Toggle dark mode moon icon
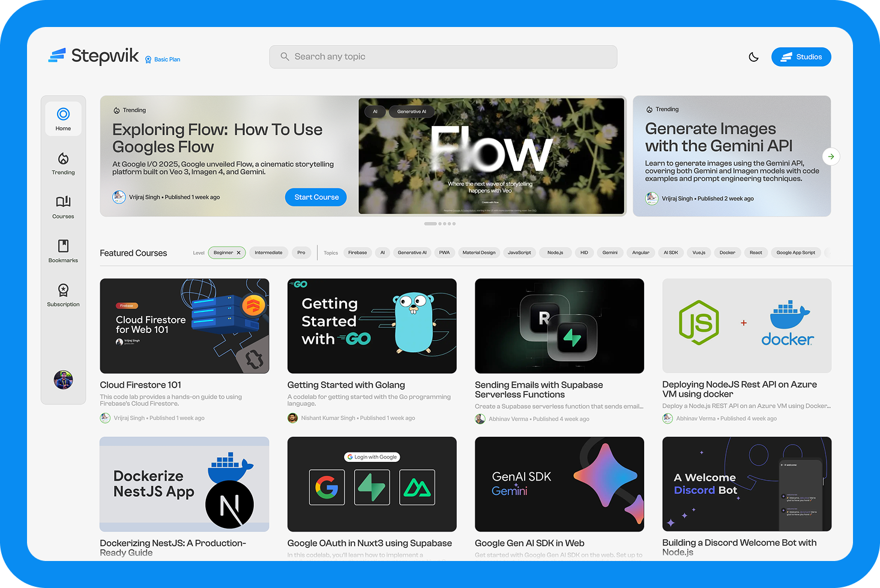The height and width of the screenshot is (588, 880). point(753,57)
